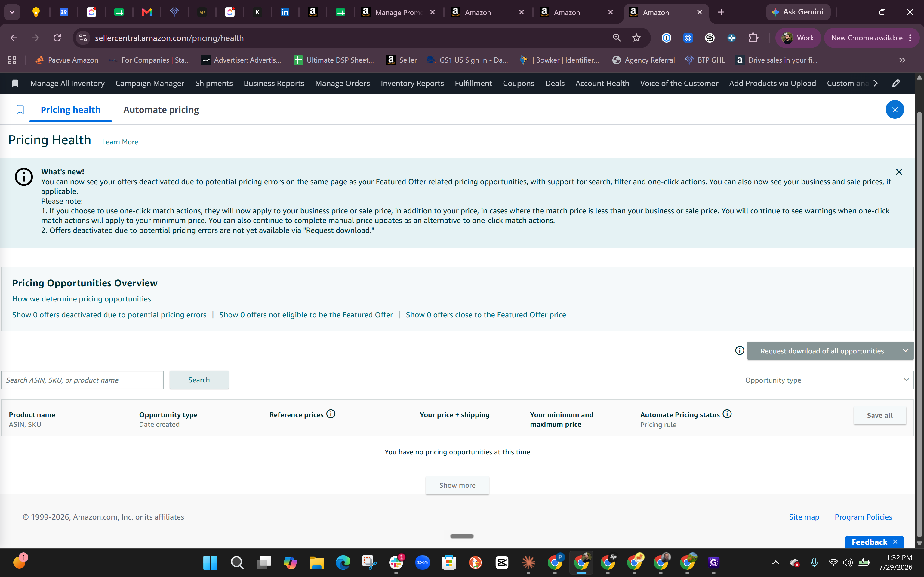Click the Search ASIN, SKU, or product name field
Screen dimensions: 924x577
coord(82,380)
